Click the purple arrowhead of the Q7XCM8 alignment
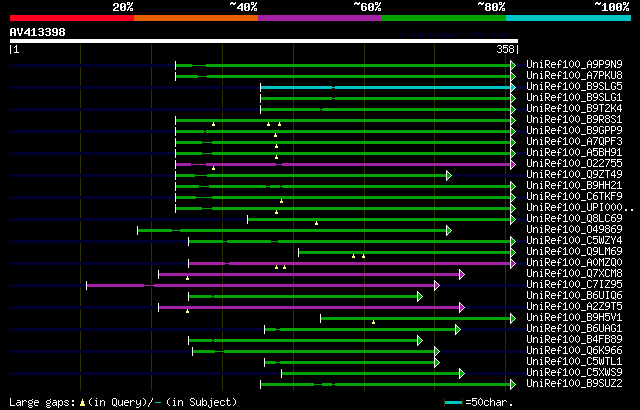The image size is (640, 410). pyautogui.click(x=462, y=275)
